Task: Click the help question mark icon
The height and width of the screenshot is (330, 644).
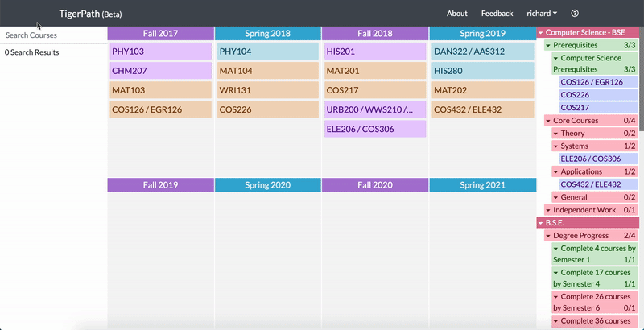Action: [575, 14]
